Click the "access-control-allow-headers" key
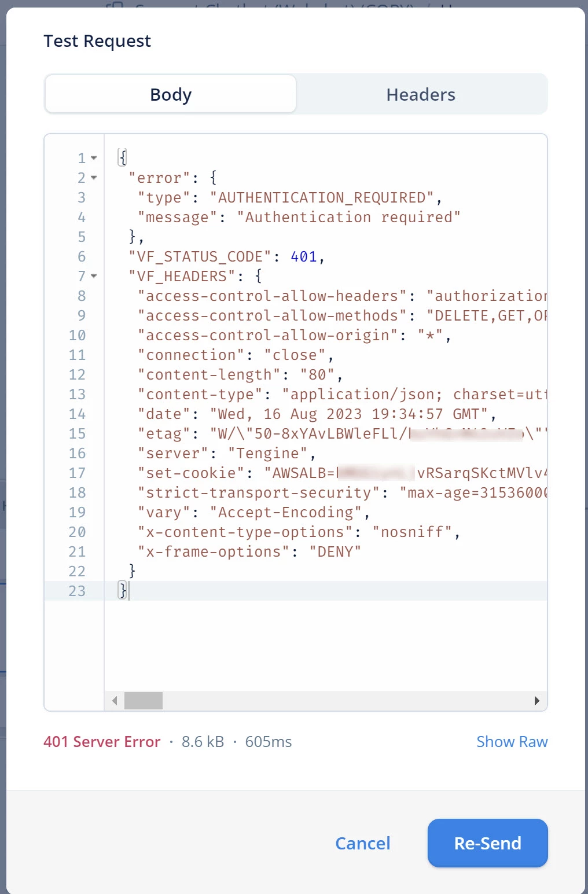Image resolution: width=588 pixels, height=894 pixels. (x=272, y=296)
